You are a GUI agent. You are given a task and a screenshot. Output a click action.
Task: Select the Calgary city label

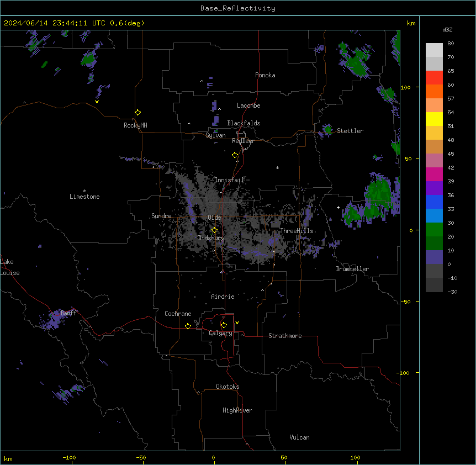[x=221, y=333]
